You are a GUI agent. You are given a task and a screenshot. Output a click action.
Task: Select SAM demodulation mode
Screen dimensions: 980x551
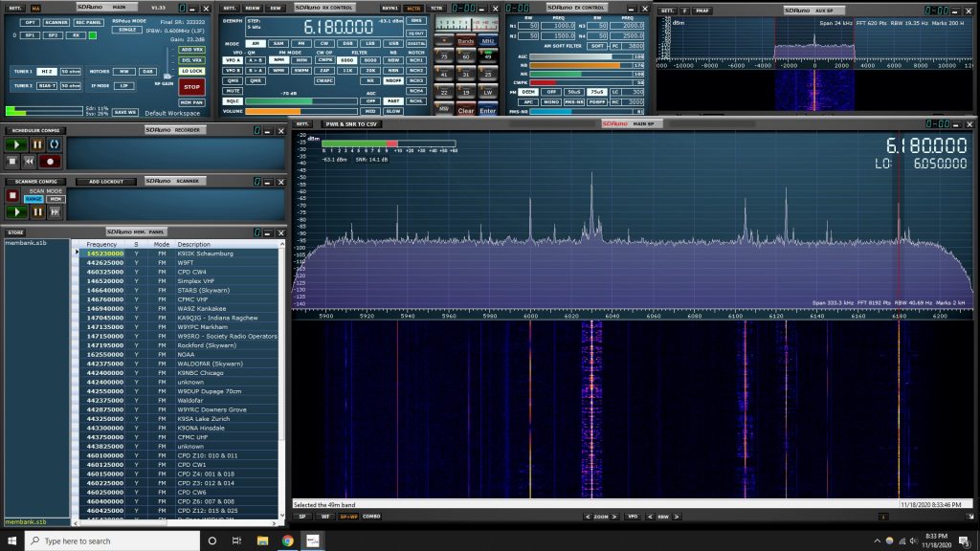(278, 44)
